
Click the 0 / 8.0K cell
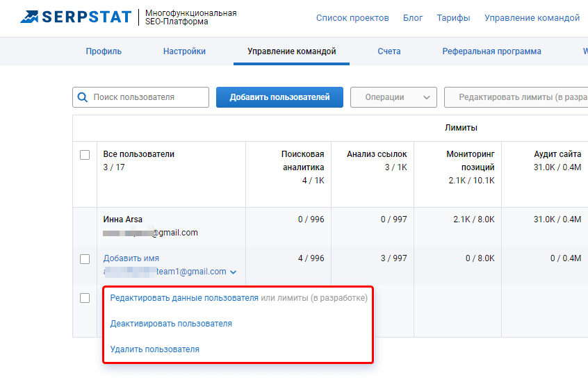[x=480, y=258]
